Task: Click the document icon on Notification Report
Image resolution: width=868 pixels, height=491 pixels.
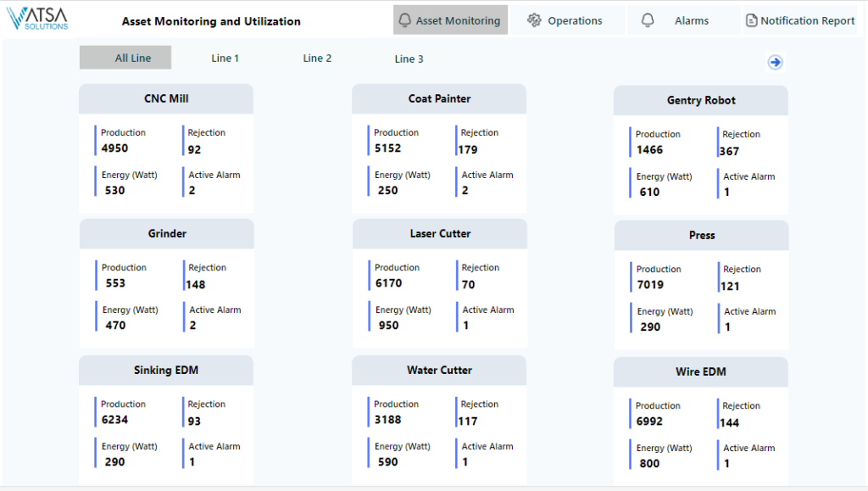Action: (x=751, y=20)
